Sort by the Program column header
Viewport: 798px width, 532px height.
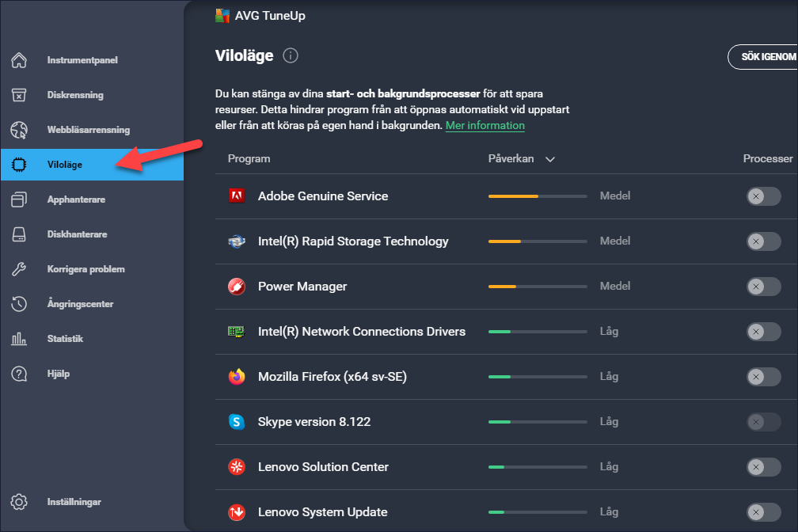point(249,158)
